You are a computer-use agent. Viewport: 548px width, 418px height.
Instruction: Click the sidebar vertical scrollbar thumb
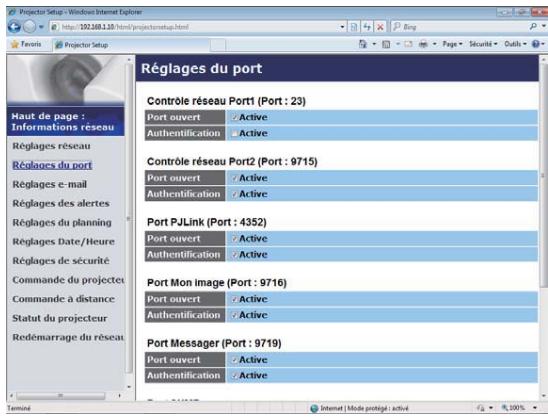pyautogui.click(x=129, y=218)
